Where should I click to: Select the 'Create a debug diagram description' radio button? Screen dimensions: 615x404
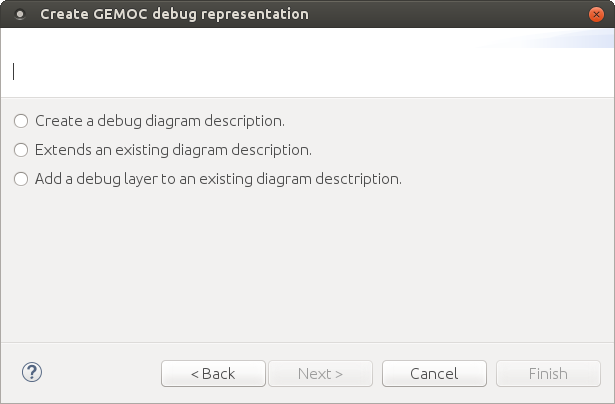pos(22,121)
